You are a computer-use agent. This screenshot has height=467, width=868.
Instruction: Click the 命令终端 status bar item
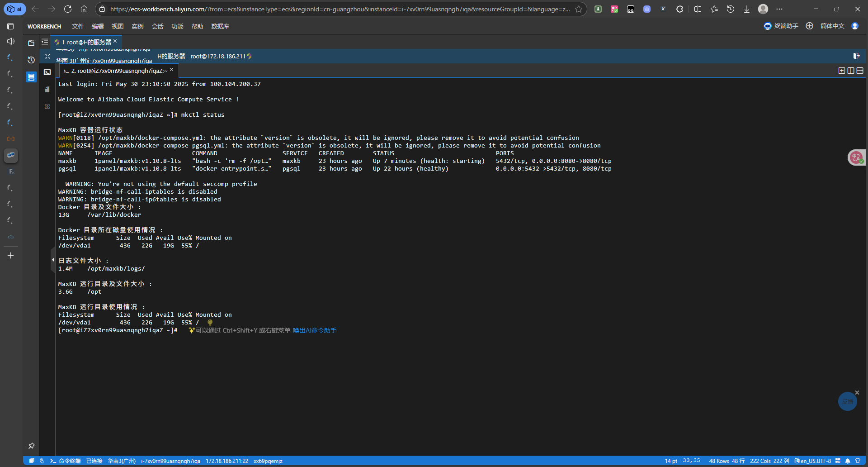click(66, 461)
